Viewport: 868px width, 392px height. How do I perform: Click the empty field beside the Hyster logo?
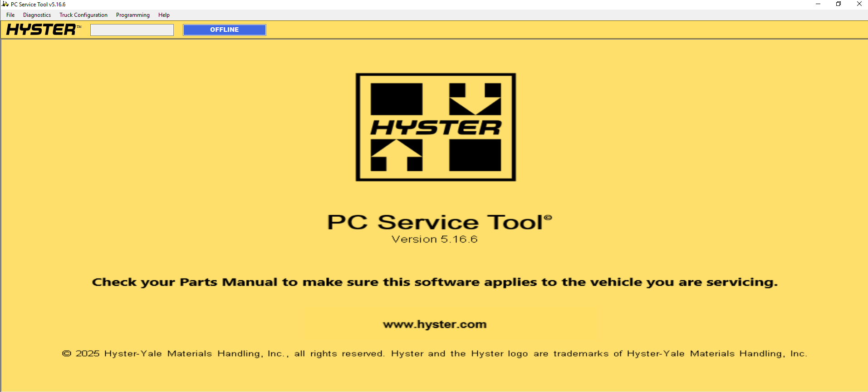pos(132,30)
